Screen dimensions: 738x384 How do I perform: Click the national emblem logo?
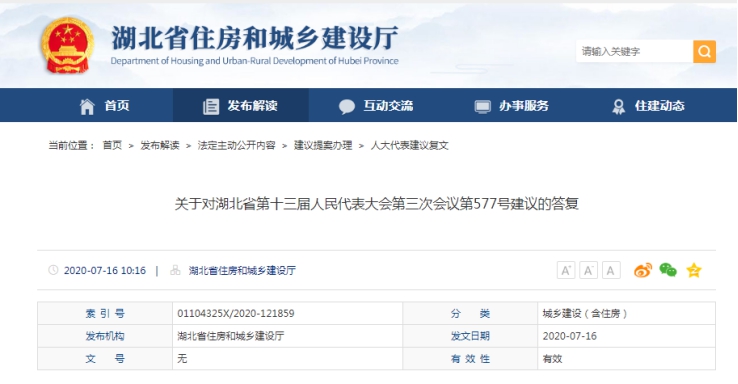[x=67, y=45]
